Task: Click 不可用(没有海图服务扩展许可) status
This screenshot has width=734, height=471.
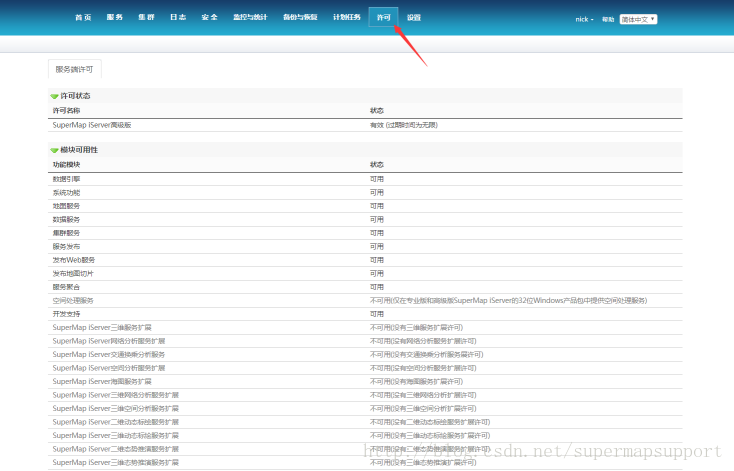Action: (416, 382)
